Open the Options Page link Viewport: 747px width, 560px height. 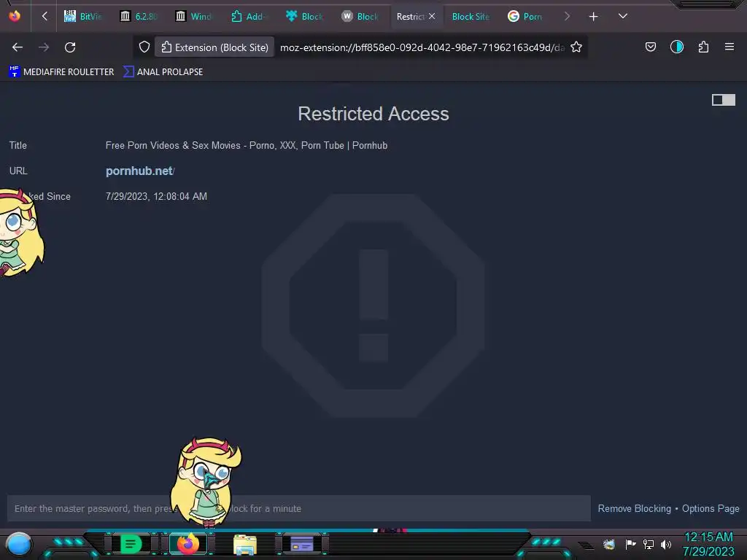711,508
